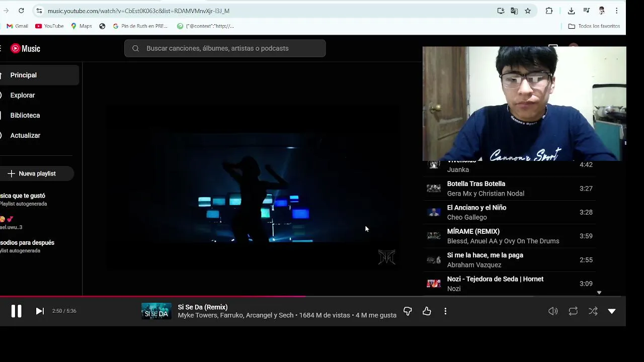Open the Si Se Da album thumbnail
Viewport: 644px width, 362px height.
pos(156,311)
